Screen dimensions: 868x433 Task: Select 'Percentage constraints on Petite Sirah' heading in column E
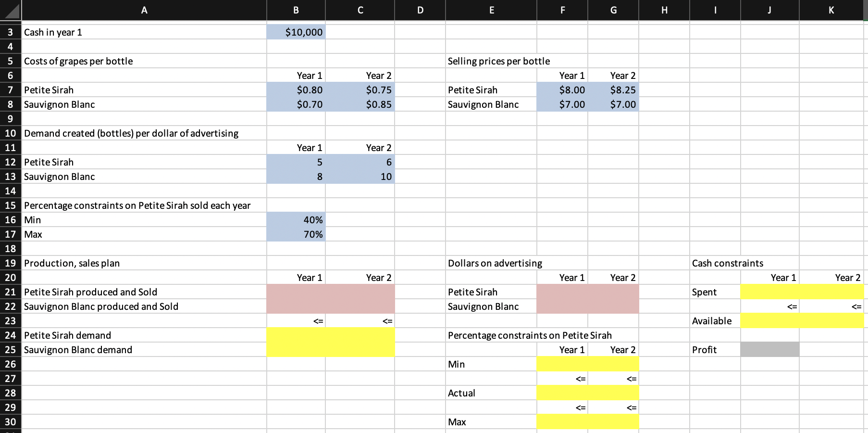(x=491, y=335)
